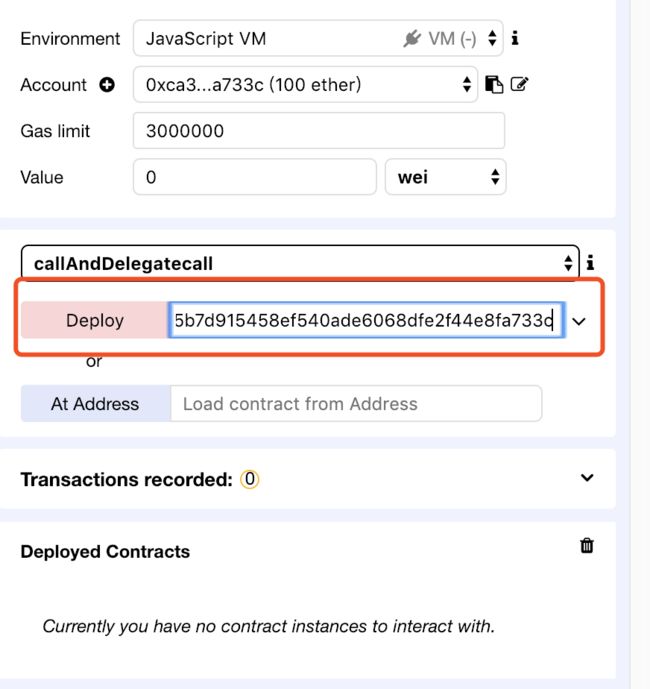The image size is (650, 689).
Task: Click the plug VM icon in Environment
Action: click(412, 39)
